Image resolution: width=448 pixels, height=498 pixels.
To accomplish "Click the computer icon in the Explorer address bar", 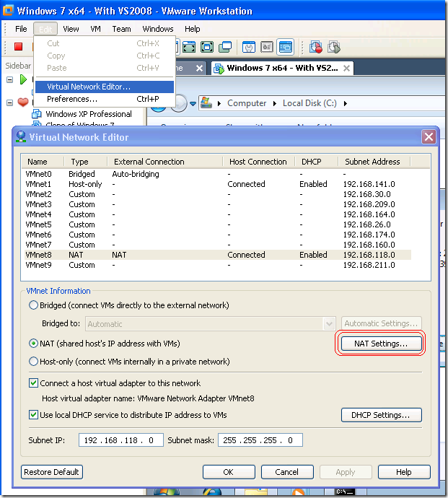I will point(206,103).
